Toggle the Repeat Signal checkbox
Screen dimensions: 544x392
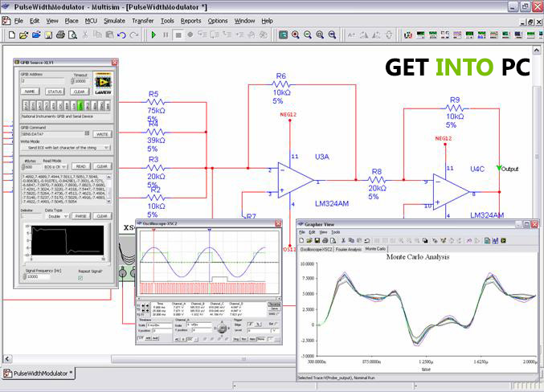click(x=80, y=278)
